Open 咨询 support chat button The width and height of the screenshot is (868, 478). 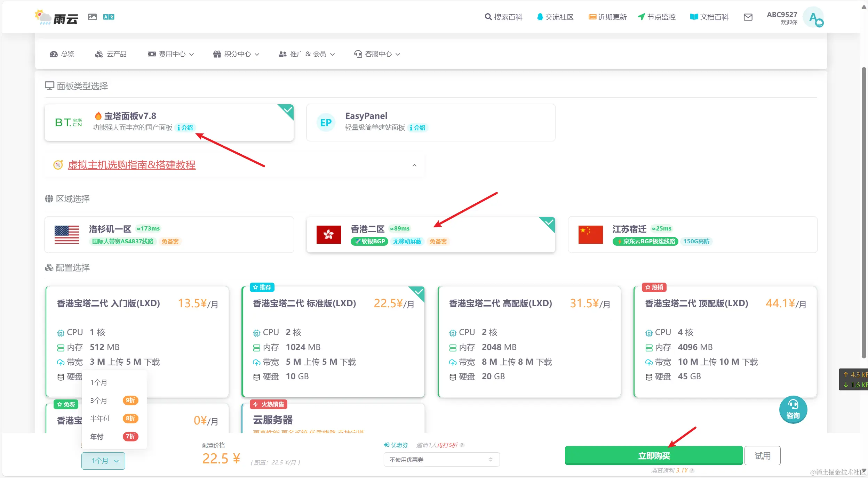[x=793, y=410]
